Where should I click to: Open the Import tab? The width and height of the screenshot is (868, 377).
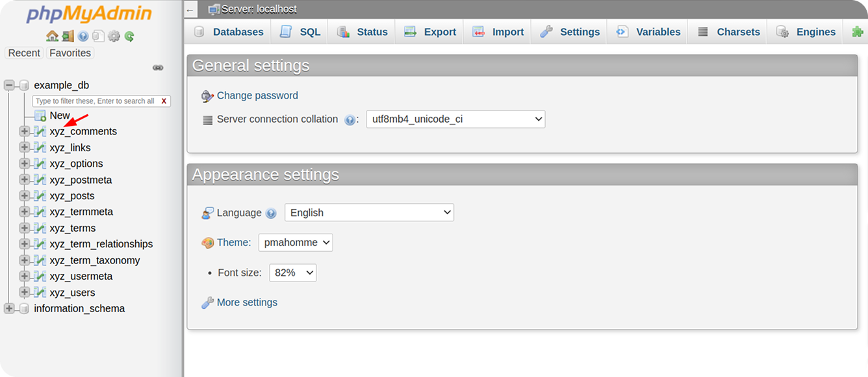point(498,32)
